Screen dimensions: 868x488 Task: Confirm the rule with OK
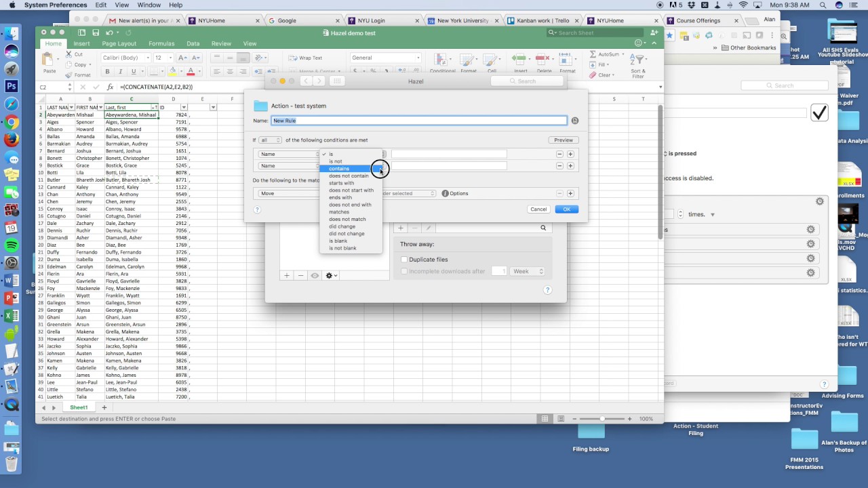coord(566,209)
